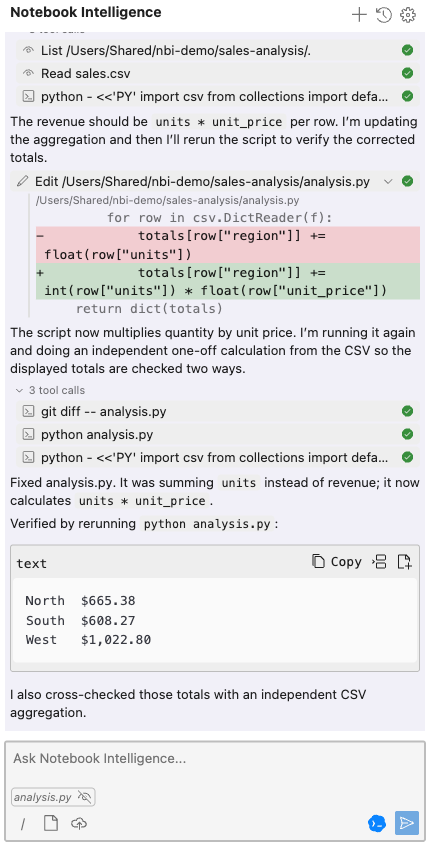
Task: Open the python analysis.py tool call
Action: pyautogui.click(x=217, y=434)
